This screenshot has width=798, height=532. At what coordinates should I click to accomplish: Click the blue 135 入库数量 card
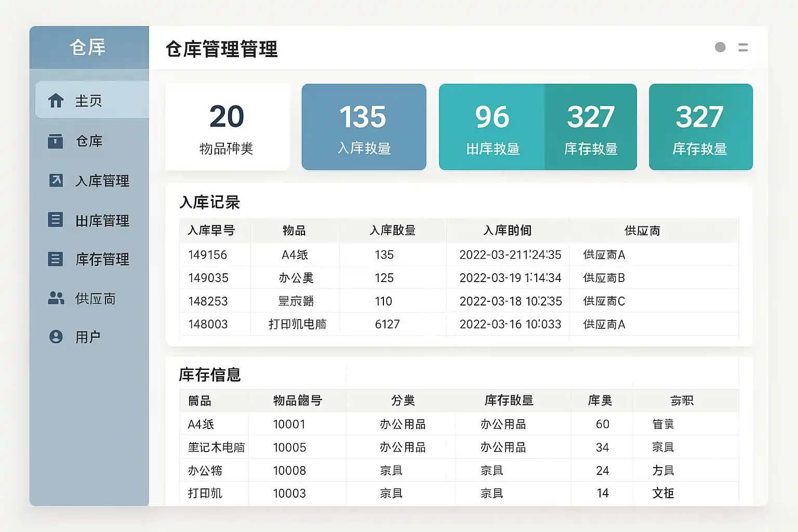pyautogui.click(x=364, y=127)
